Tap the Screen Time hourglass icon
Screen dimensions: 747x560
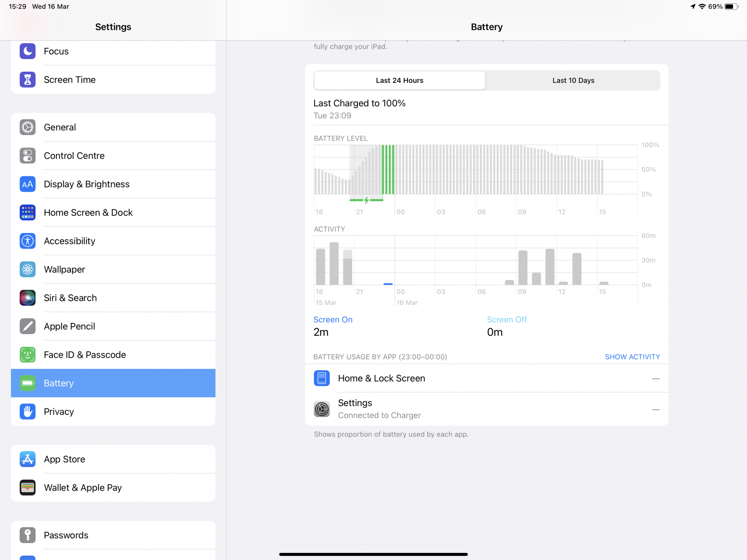pyautogui.click(x=27, y=80)
